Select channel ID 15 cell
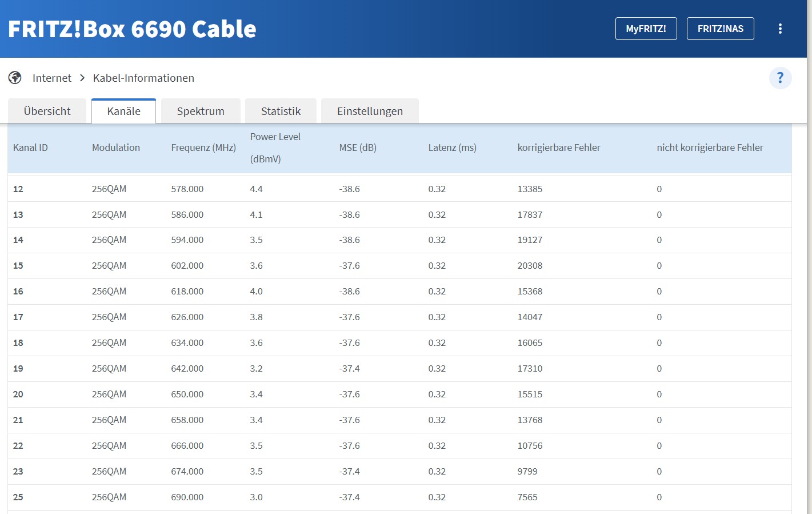 point(18,266)
